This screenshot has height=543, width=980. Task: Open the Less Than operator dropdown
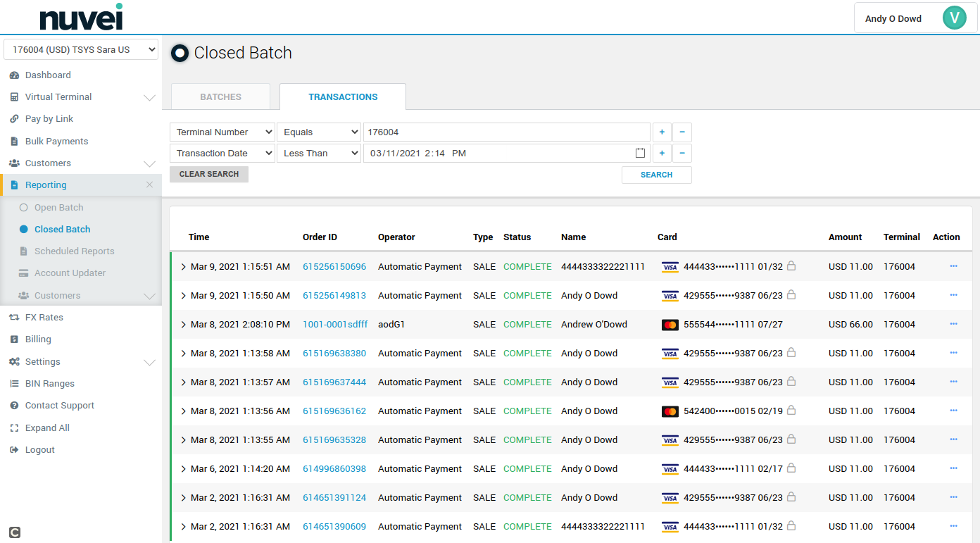(318, 154)
